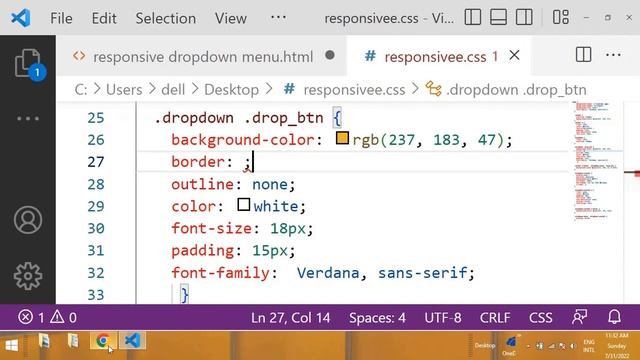
Task: Split the editor to the right
Action: point(583,55)
